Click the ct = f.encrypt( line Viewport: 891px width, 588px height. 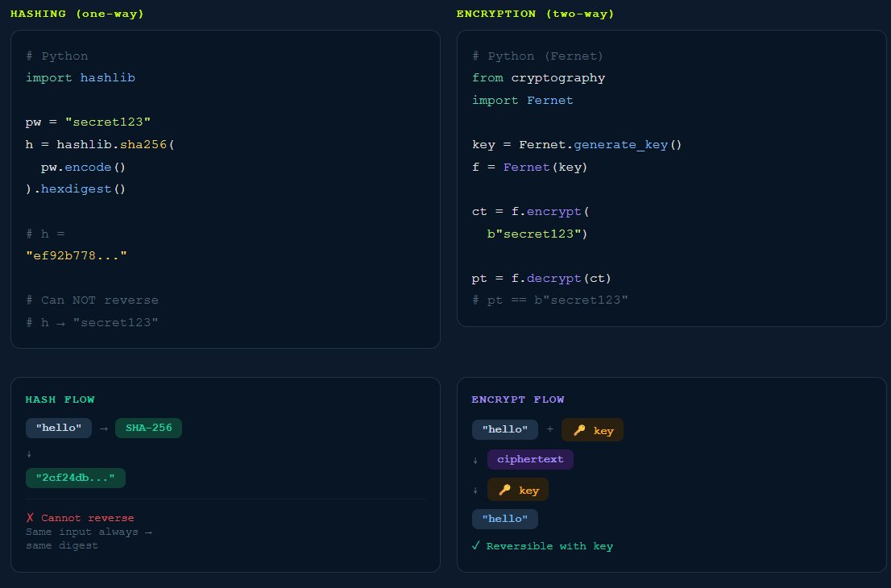(531, 211)
